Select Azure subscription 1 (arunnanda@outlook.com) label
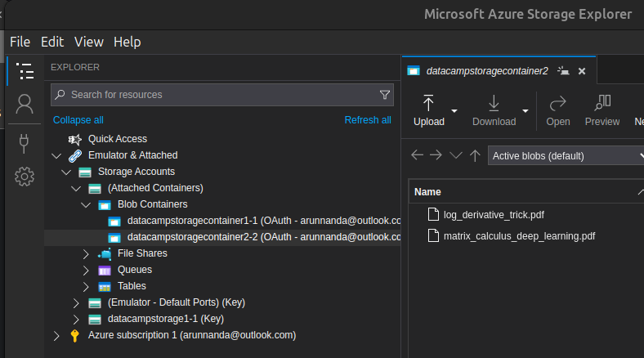The height and width of the screenshot is (358, 644). [192, 335]
